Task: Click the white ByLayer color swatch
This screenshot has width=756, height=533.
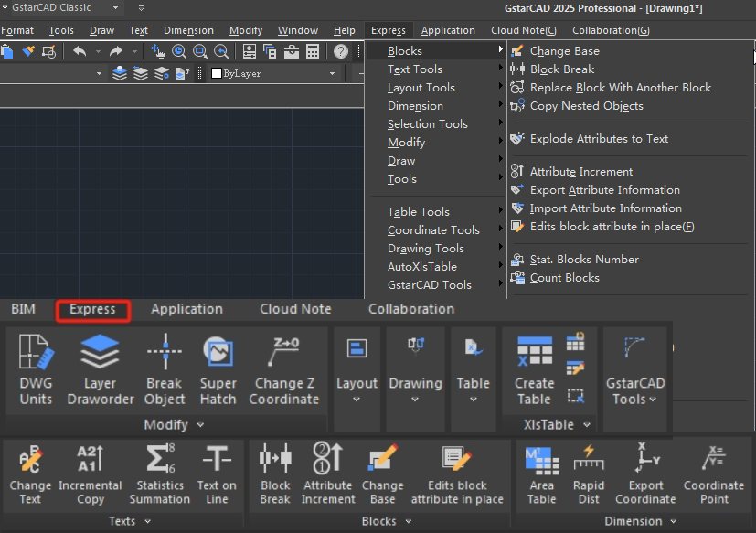Action: tap(217, 74)
